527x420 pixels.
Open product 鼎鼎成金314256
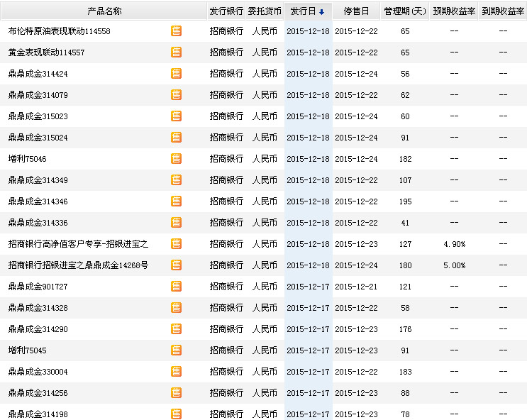[38, 393]
